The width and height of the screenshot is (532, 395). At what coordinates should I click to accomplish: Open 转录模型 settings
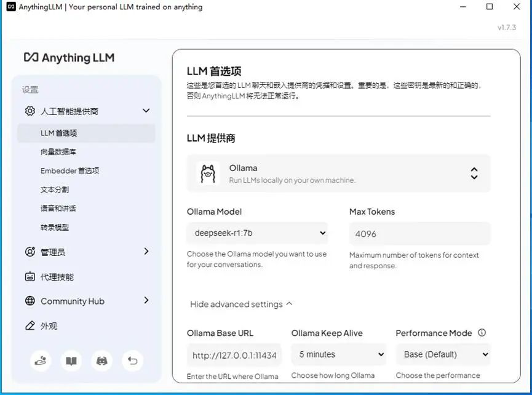55,228
